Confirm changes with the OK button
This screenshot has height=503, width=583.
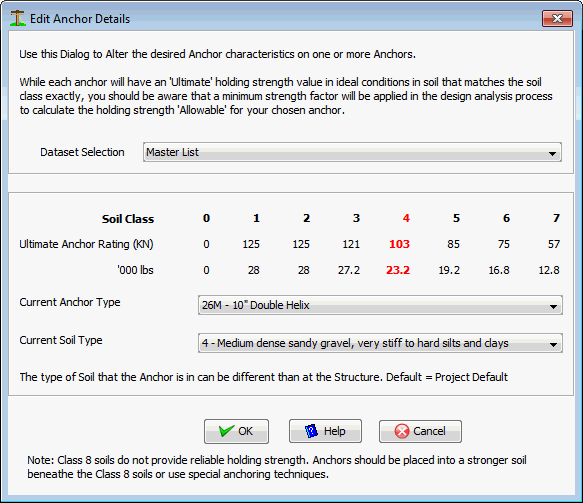[x=236, y=431]
